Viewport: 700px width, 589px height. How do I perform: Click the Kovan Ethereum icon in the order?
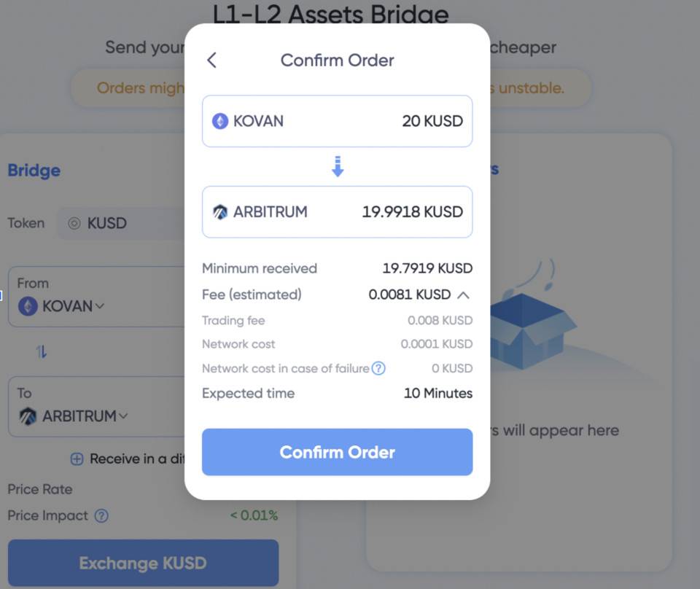pyautogui.click(x=220, y=121)
